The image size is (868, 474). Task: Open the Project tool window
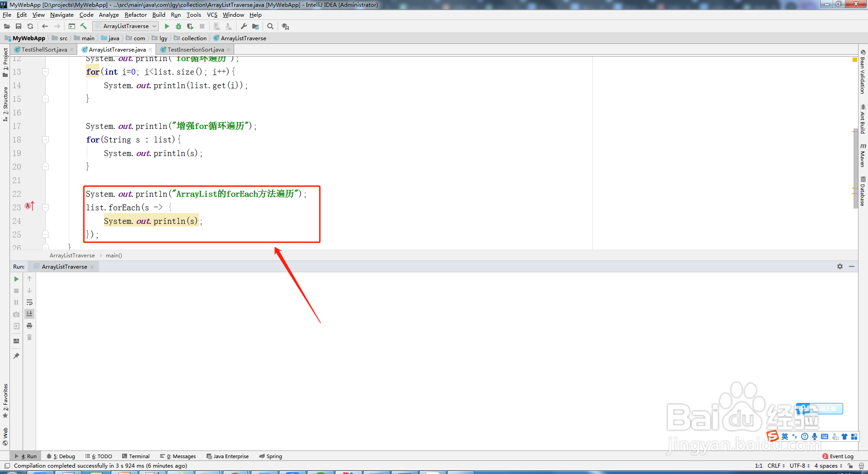[x=5, y=62]
